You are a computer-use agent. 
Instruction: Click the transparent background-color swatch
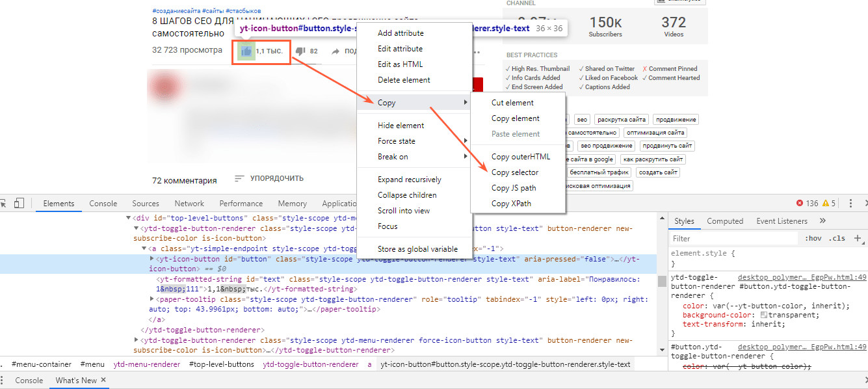pyautogui.click(x=764, y=315)
